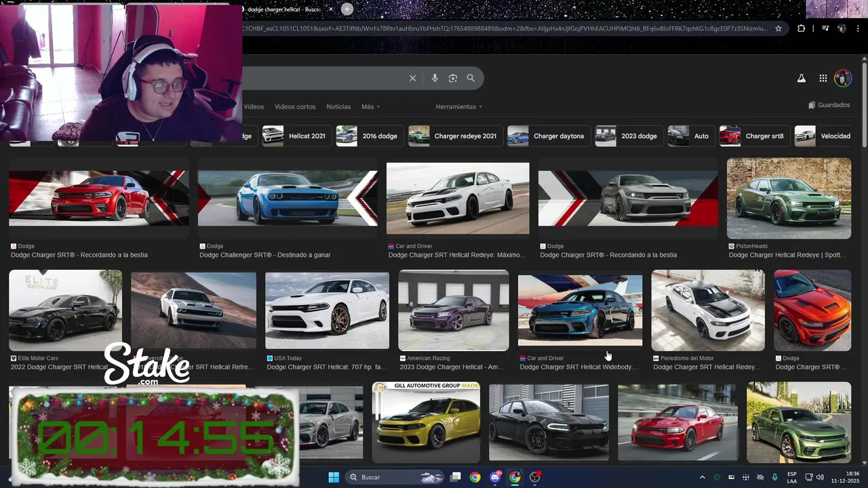Open the Google account avatar

click(x=843, y=78)
